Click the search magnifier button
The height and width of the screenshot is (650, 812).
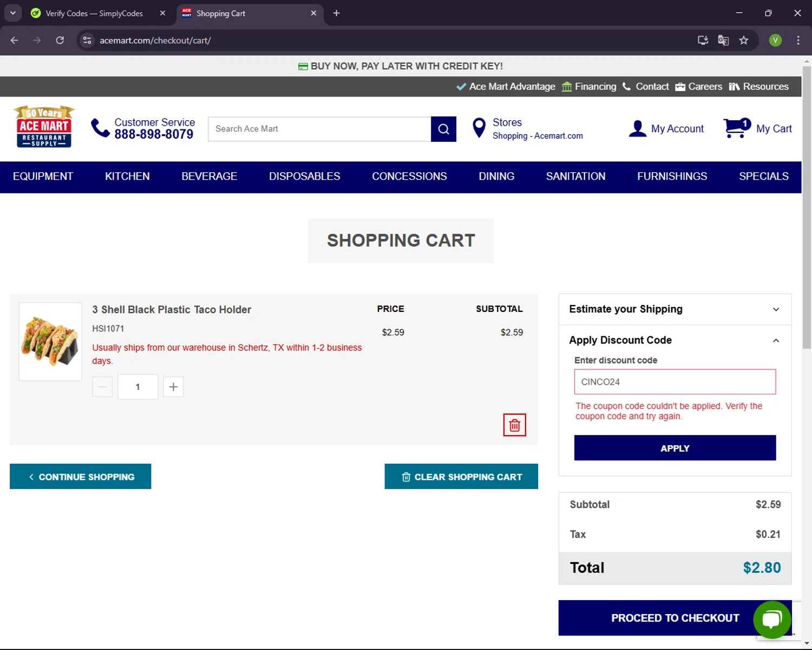click(443, 129)
